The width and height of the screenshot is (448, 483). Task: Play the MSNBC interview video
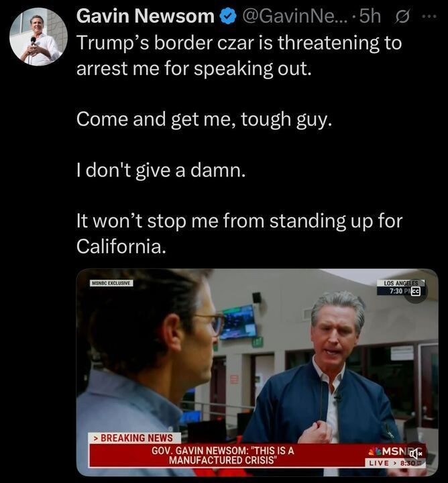click(257, 373)
